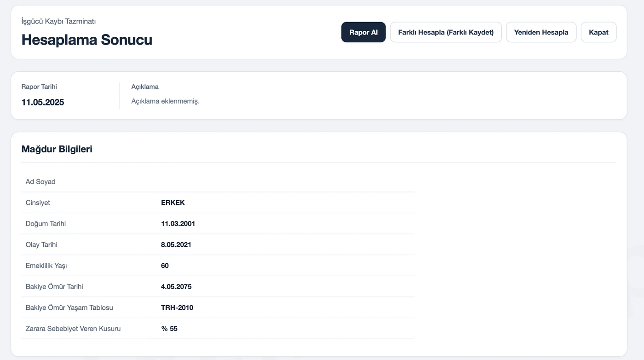The width and height of the screenshot is (644, 360).
Task: Click the Rapor Al button
Action: (363, 32)
